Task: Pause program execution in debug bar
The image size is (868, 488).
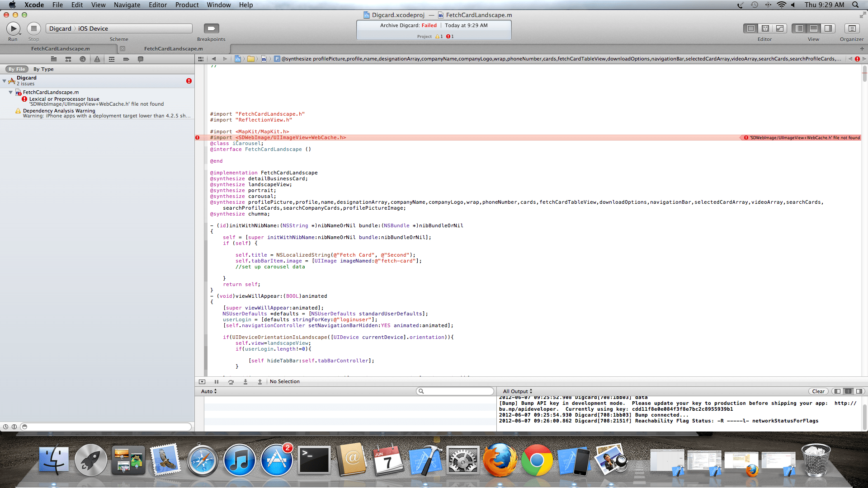Action: coord(217,382)
